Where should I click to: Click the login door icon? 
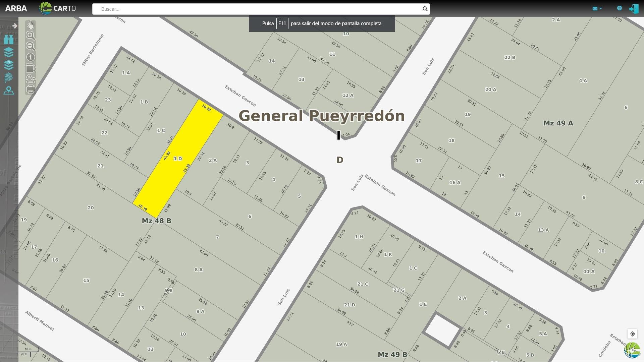[x=634, y=9]
